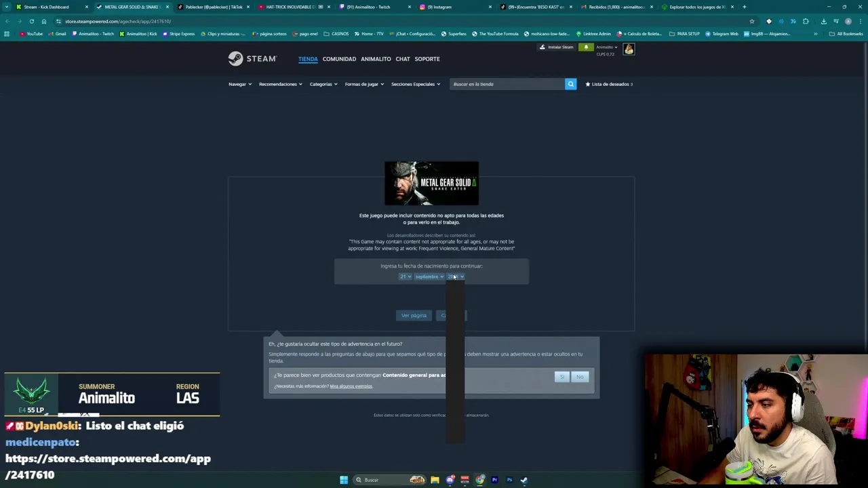Open the YouTube bookmark
This screenshot has width=868, height=488.
pyautogui.click(x=31, y=34)
